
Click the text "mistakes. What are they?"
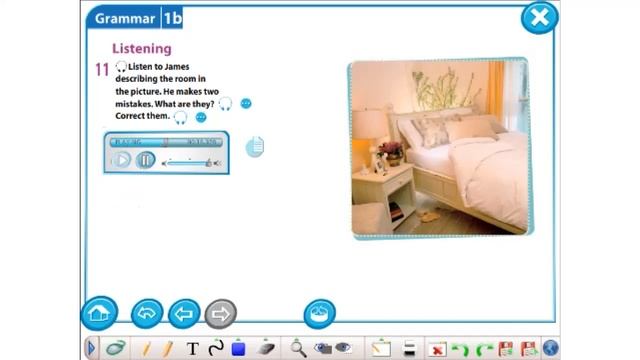[x=164, y=104]
